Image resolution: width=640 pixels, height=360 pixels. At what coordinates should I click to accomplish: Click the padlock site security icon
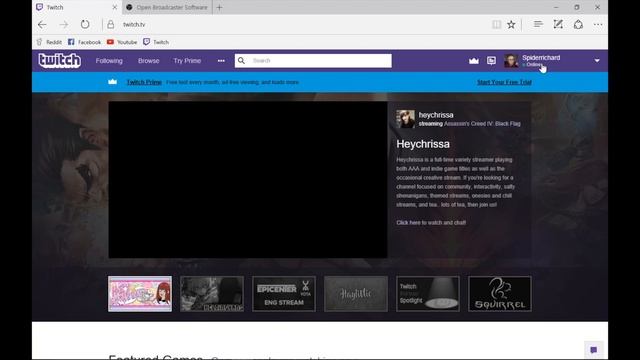111,24
